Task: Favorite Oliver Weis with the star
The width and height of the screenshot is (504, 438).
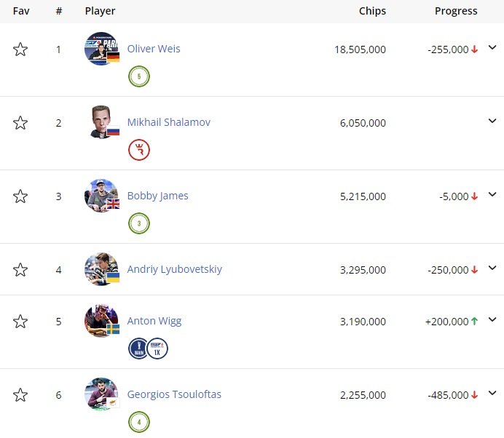Action: pyautogui.click(x=20, y=49)
